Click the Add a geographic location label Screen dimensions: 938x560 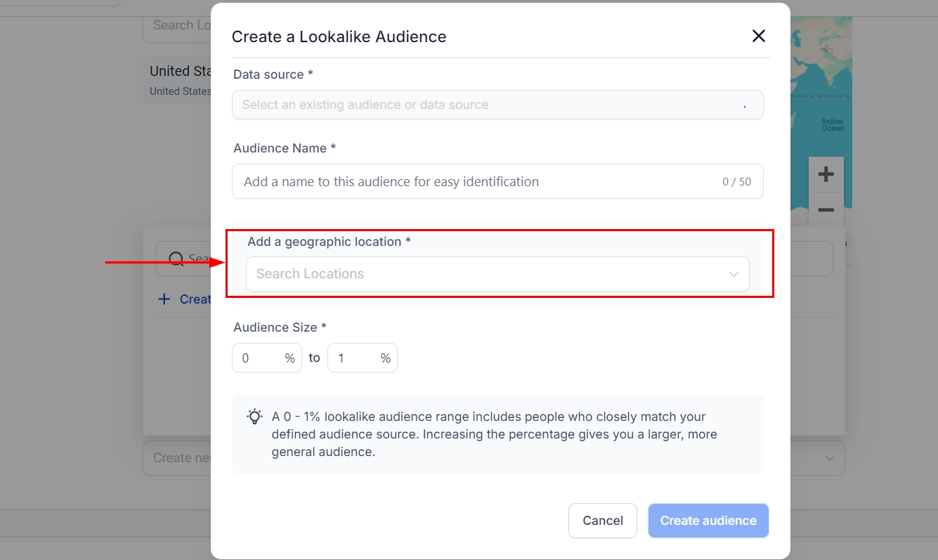point(329,242)
